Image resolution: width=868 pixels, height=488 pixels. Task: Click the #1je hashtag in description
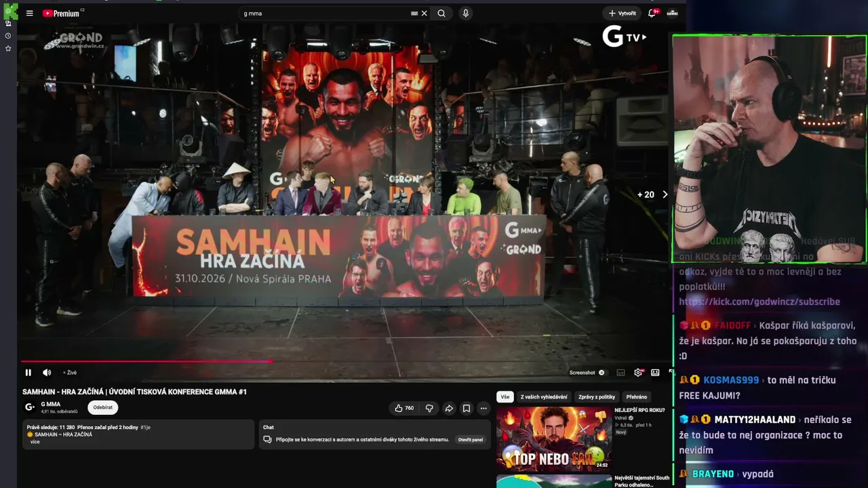point(146,428)
